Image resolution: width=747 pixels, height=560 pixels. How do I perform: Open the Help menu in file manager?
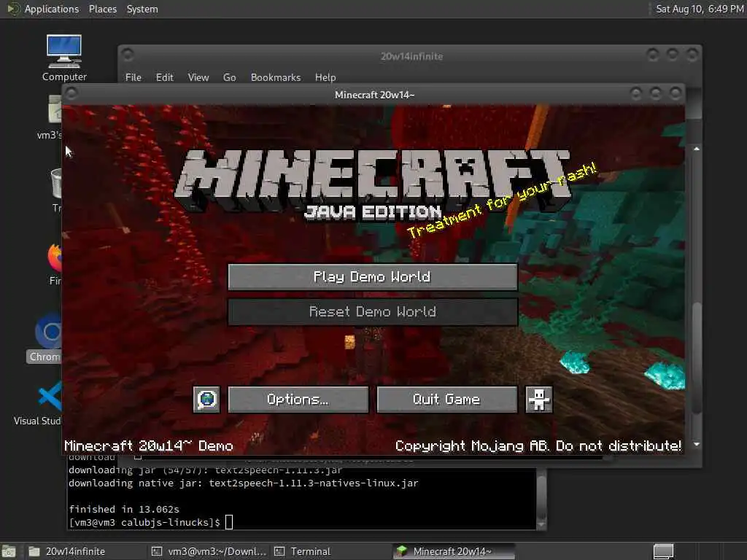coord(325,77)
